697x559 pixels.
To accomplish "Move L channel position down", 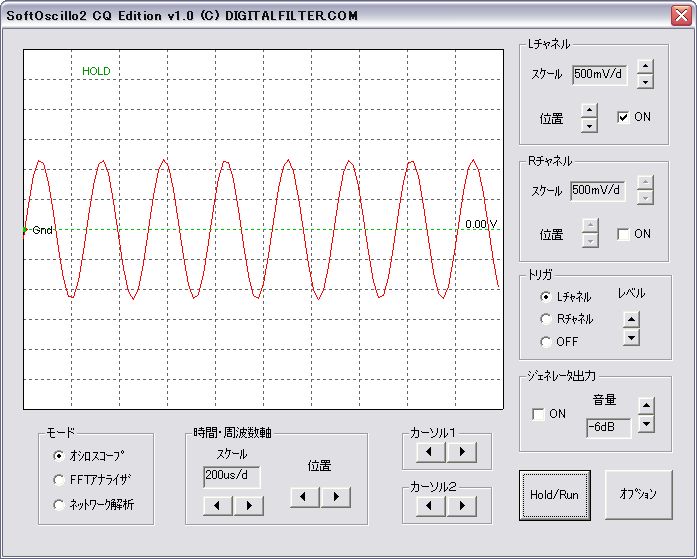I will tap(589, 125).
